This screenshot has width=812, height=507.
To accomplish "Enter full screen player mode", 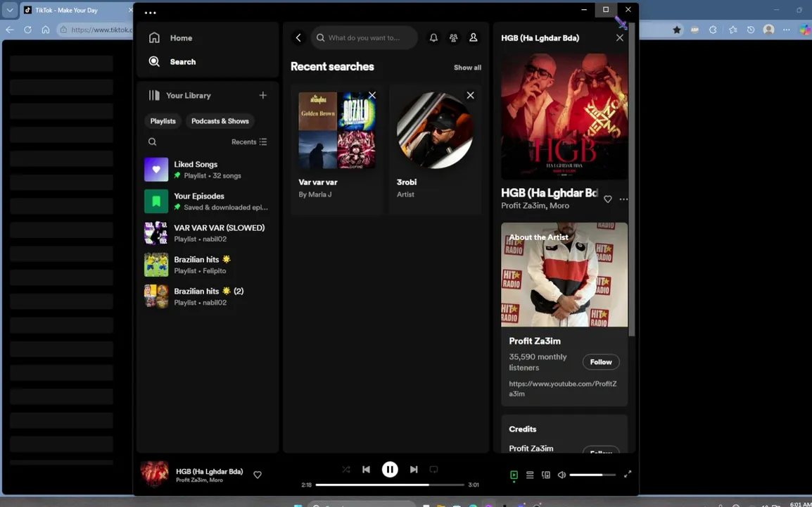I will point(628,475).
